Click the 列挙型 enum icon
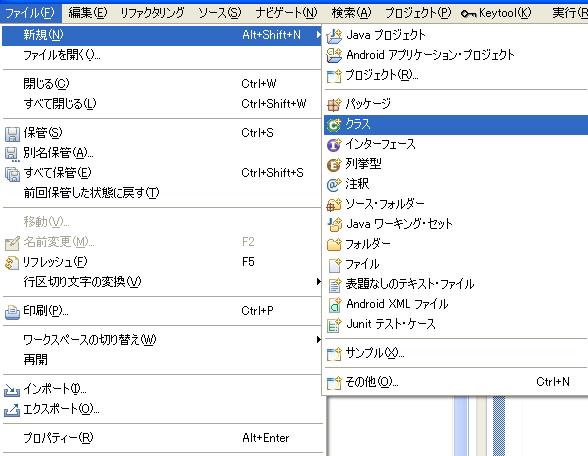Screen dimensions: 588x456 (x=334, y=165)
